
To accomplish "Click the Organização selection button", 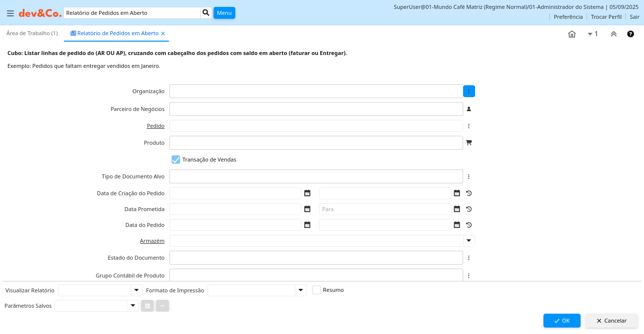I will 469,91.
